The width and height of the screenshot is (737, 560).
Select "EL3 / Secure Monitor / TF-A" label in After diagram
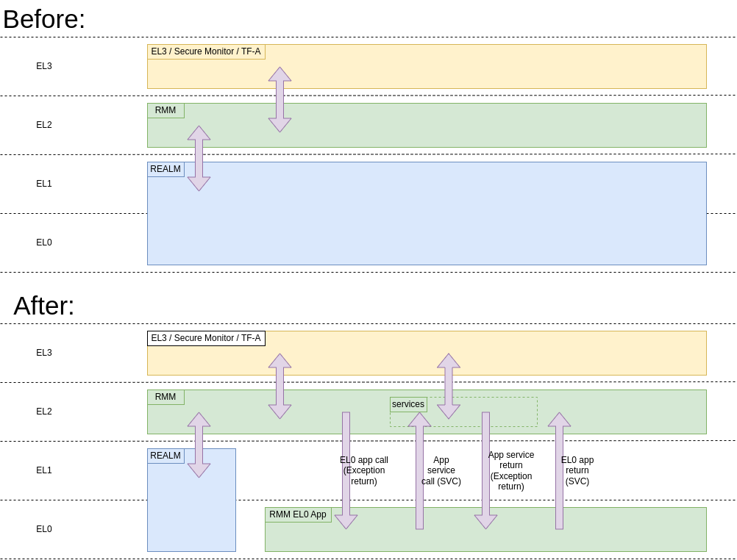[x=206, y=338]
